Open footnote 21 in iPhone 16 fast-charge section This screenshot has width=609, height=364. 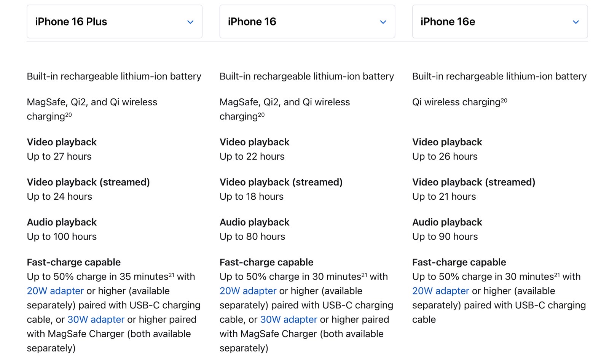(364, 275)
